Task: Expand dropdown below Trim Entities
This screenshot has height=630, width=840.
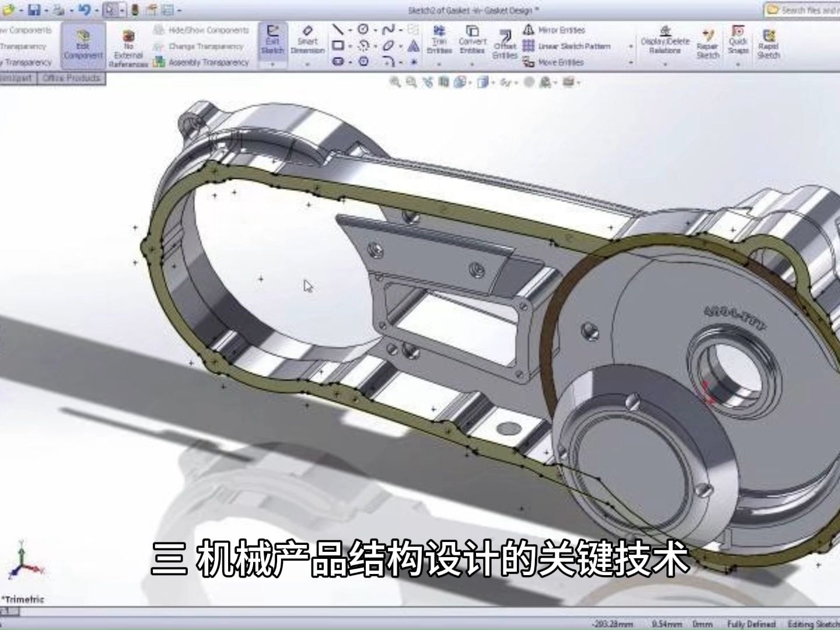Action: [439, 64]
